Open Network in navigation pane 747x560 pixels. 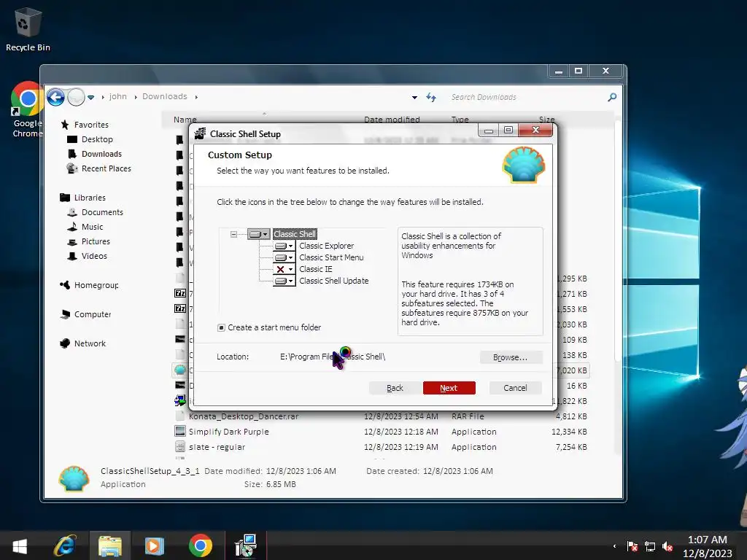click(90, 343)
